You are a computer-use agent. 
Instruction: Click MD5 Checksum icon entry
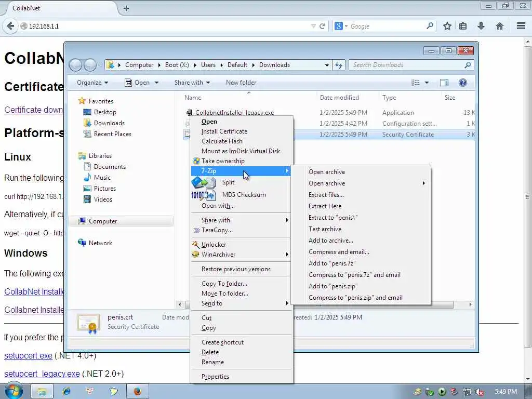coord(204,195)
